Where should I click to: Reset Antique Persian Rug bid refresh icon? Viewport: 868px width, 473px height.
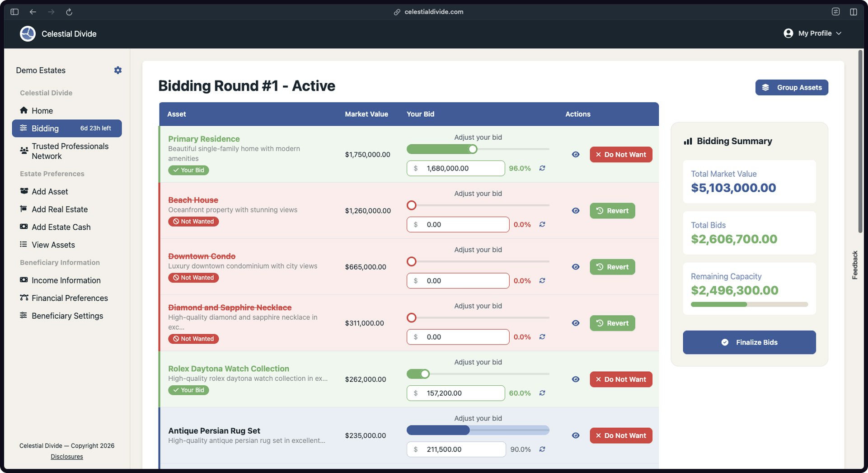click(x=542, y=449)
